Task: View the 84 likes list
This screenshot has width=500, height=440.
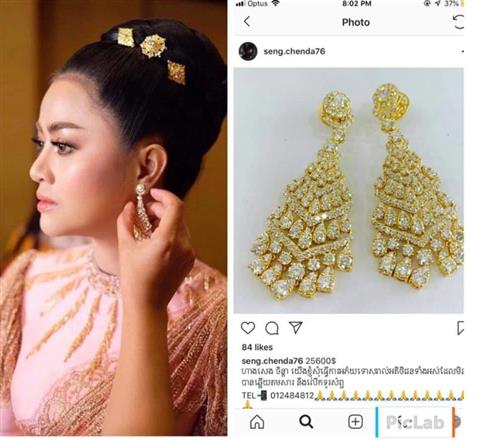Action: [257, 347]
